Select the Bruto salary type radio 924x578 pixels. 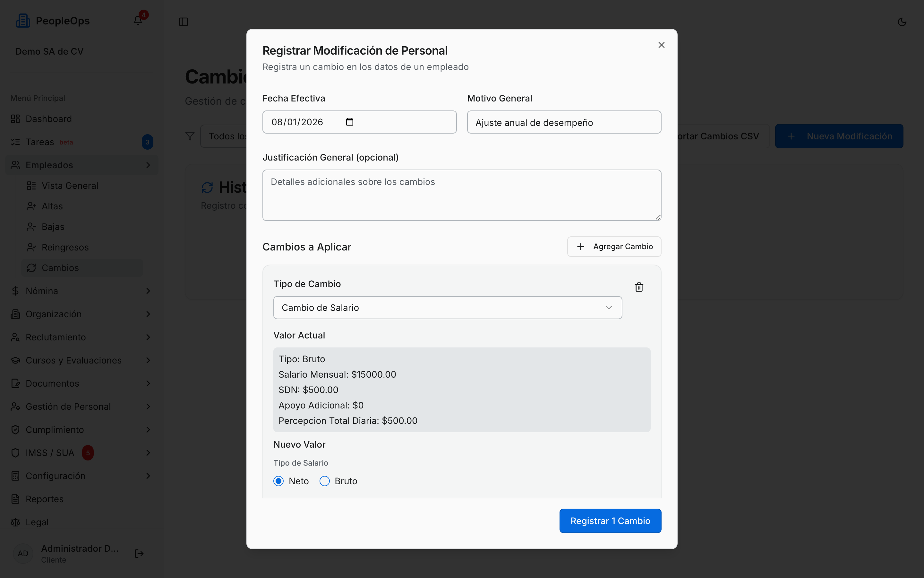tap(325, 481)
